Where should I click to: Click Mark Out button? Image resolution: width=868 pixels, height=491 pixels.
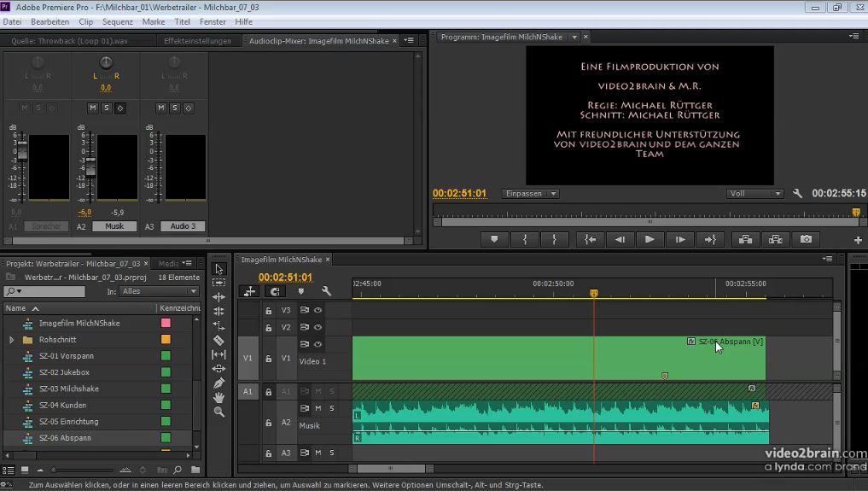[554, 239]
